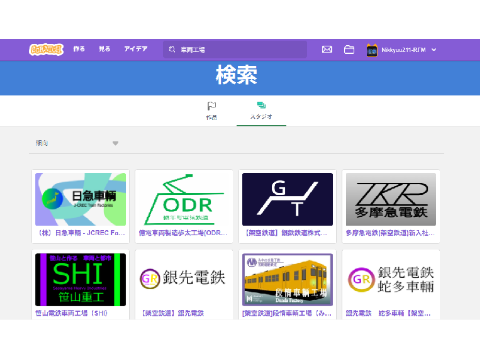Click the green studios chat icon
480x360 pixels.
tap(261, 105)
